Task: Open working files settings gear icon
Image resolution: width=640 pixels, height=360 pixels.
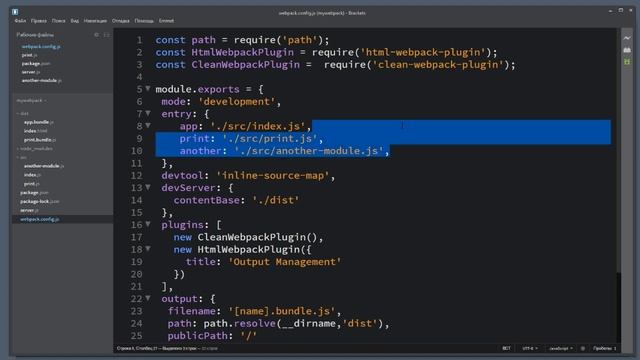Action: pos(97,35)
